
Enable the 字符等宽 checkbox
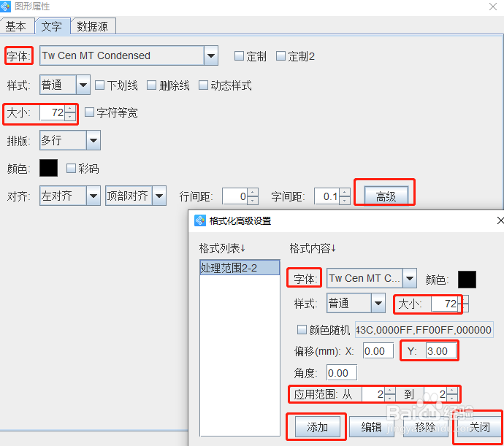(89, 112)
